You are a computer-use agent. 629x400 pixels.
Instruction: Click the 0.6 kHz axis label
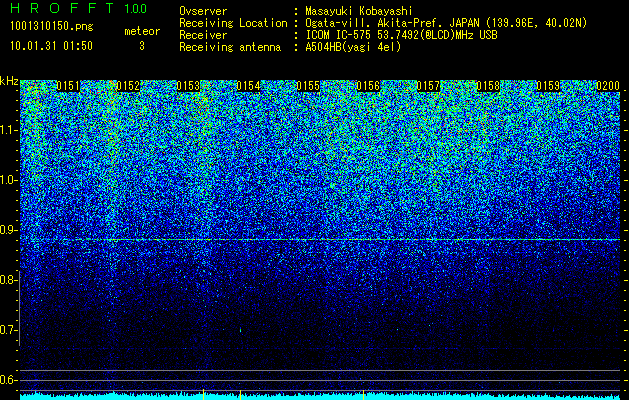point(8,380)
